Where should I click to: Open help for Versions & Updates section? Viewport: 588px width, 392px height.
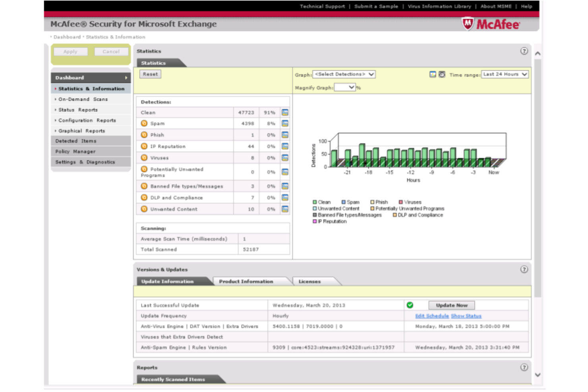point(524,269)
